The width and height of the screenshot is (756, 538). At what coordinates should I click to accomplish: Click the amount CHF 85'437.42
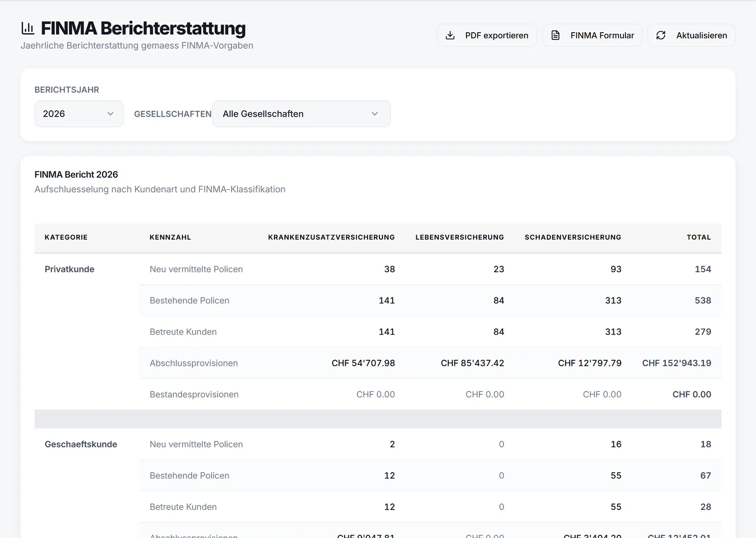pos(472,363)
